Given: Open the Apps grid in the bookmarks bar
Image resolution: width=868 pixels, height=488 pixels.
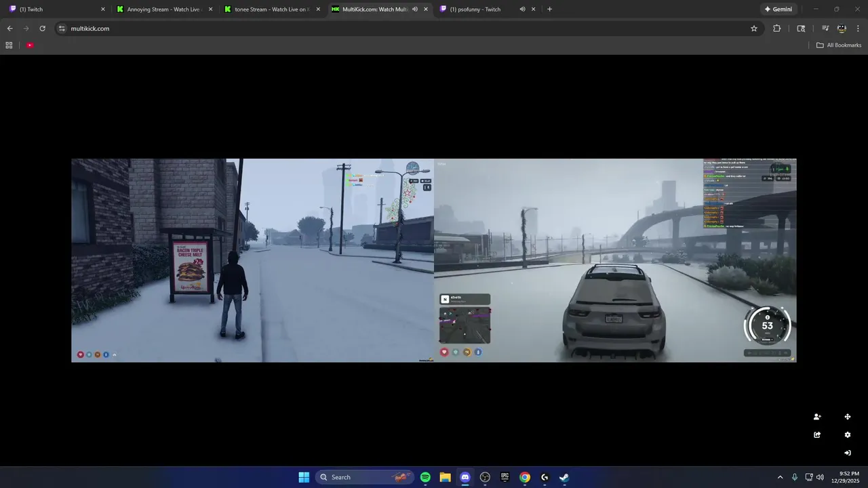Looking at the screenshot, I should point(9,45).
